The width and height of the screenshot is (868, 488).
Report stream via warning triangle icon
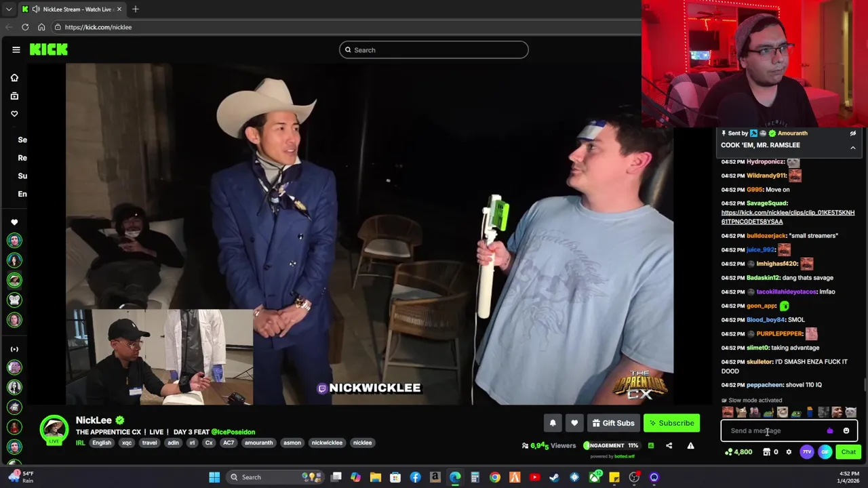(x=690, y=445)
